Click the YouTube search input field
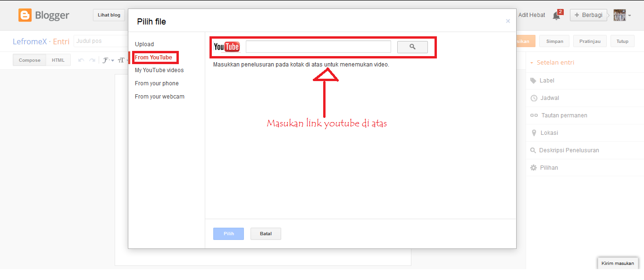The width and height of the screenshot is (644, 280). (x=318, y=47)
